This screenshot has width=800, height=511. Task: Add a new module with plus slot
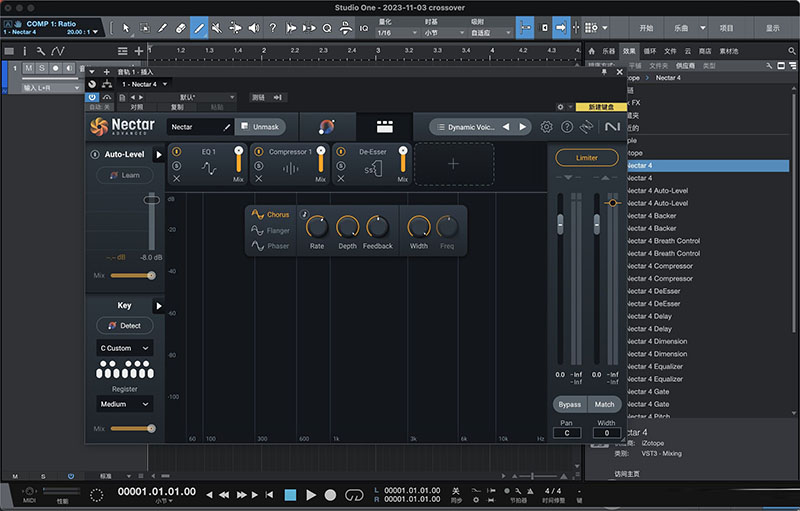(454, 164)
